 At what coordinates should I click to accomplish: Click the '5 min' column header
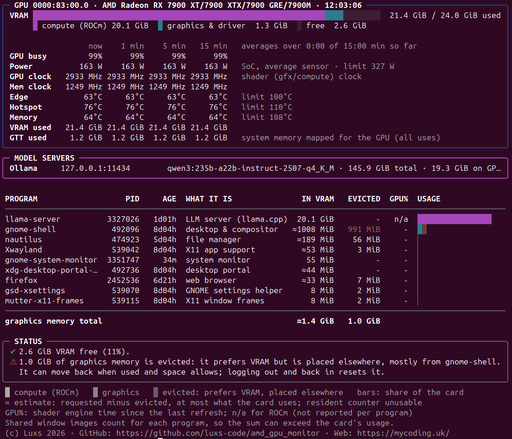(x=174, y=46)
